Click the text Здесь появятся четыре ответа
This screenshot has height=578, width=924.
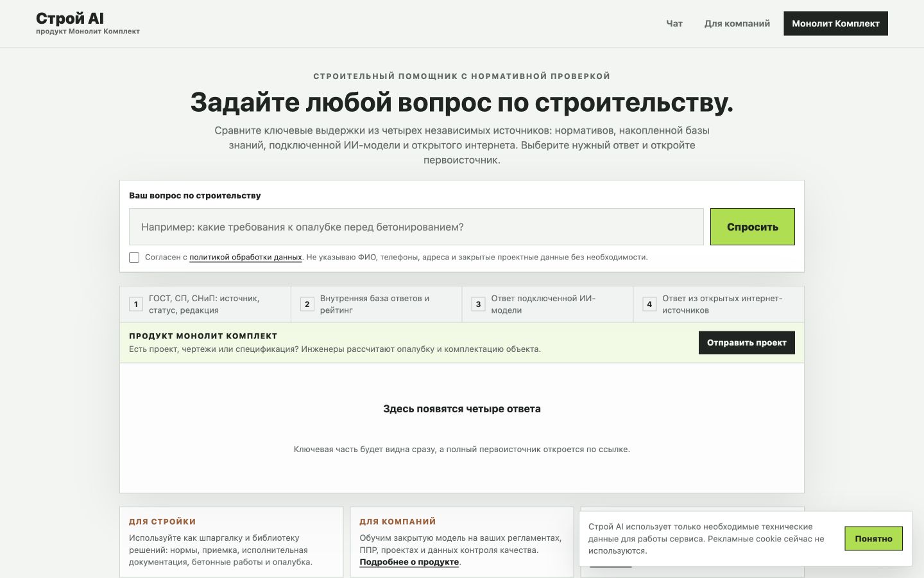point(462,408)
